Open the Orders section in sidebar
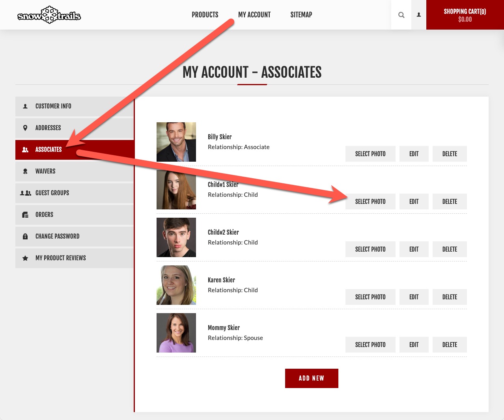The image size is (504, 420). pyautogui.click(x=44, y=215)
